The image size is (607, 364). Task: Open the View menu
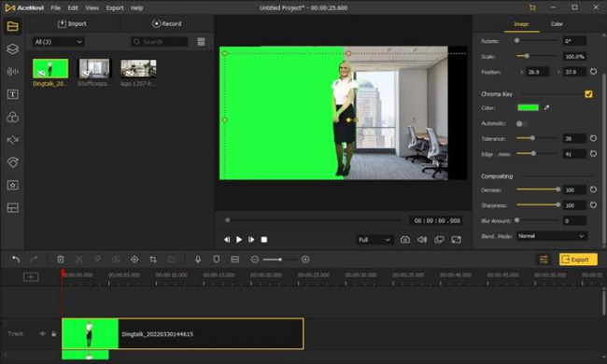(92, 7)
